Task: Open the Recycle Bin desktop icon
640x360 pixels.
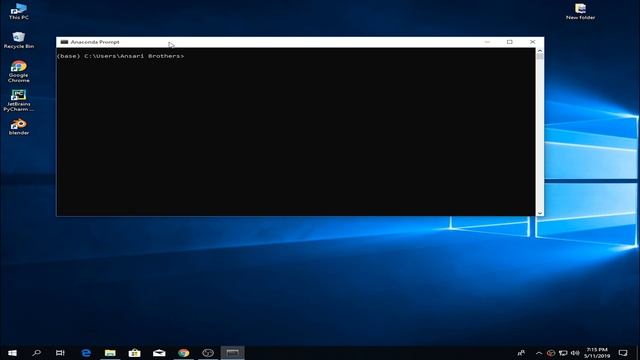Action: (18, 40)
